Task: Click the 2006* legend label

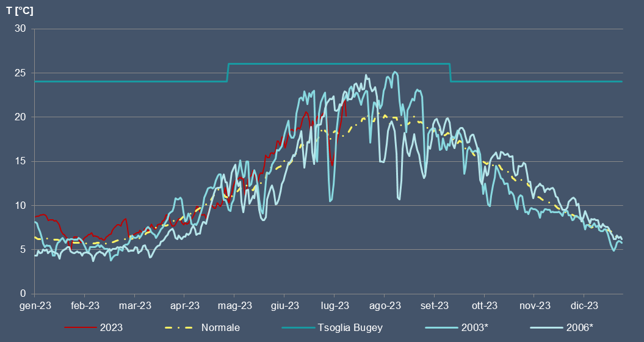Action: pos(579,327)
